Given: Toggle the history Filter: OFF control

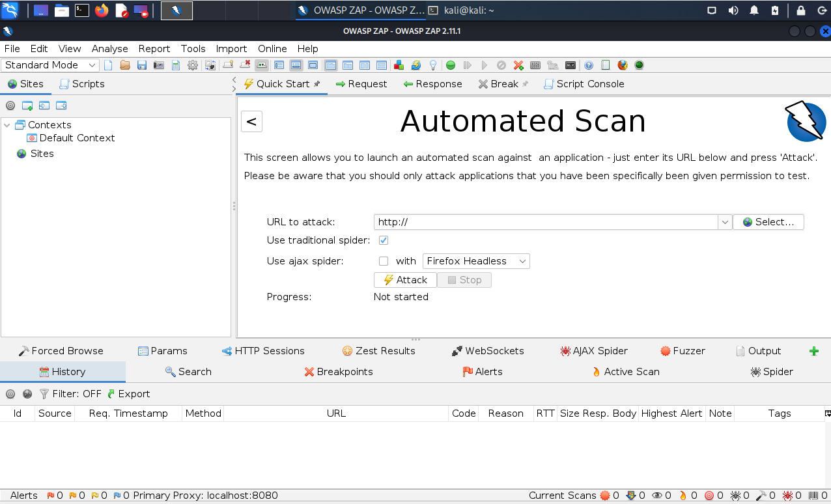Looking at the screenshot, I should pyautogui.click(x=70, y=394).
